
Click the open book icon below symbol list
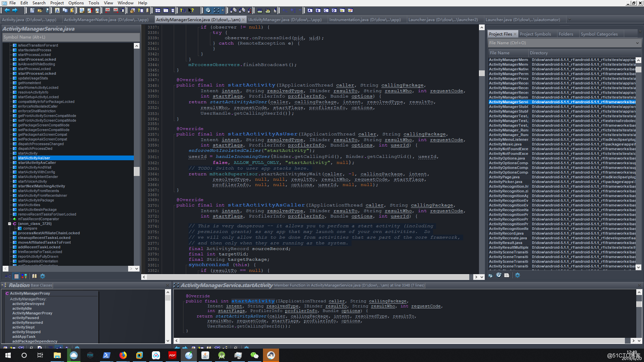tap(35, 276)
